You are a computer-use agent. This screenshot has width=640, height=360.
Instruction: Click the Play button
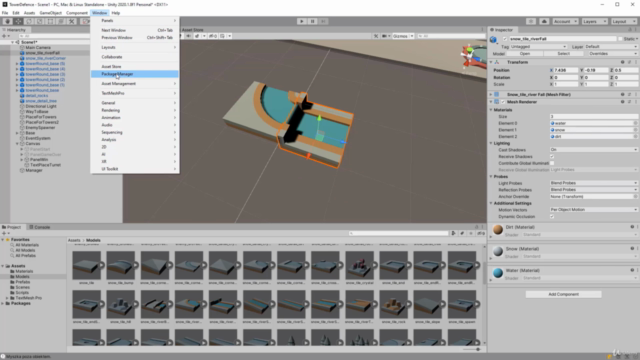point(302,21)
